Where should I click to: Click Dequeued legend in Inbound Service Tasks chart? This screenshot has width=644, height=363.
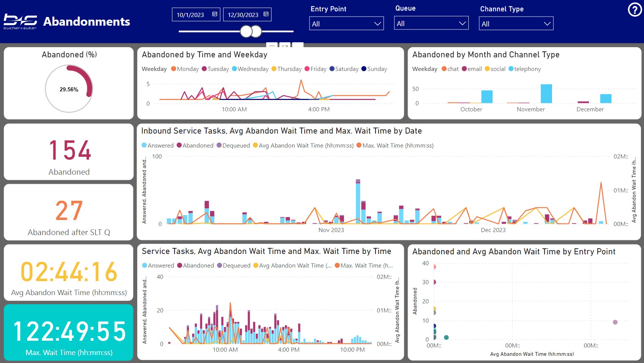pos(233,145)
